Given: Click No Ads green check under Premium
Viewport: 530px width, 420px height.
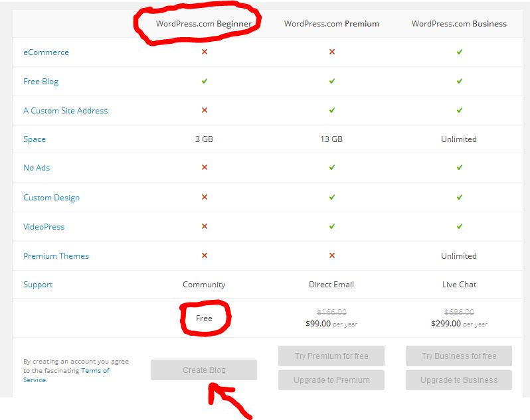Looking at the screenshot, I should (x=331, y=167).
